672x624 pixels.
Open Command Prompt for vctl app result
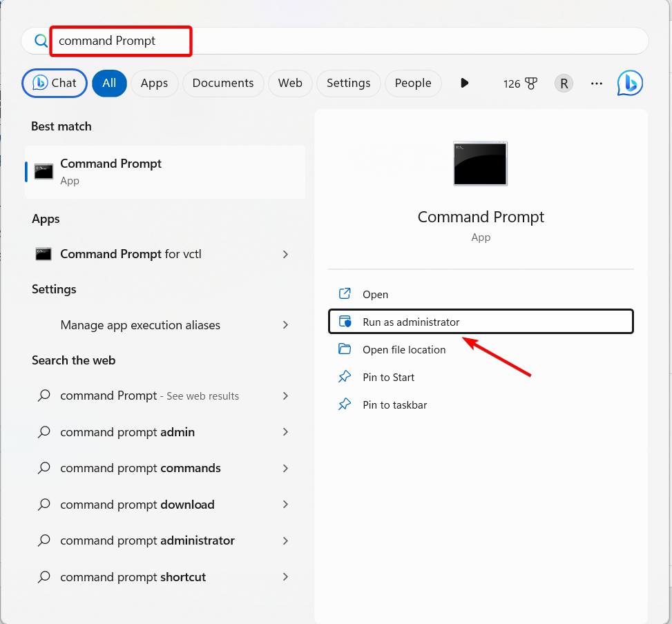pyautogui.click(x=165, y=255)
